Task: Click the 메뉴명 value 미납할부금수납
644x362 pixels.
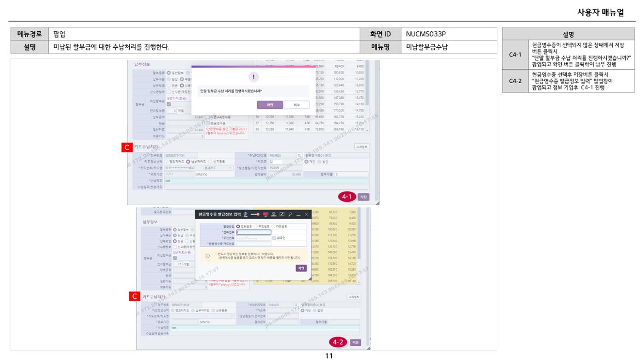Action: (x=427, y=46)
